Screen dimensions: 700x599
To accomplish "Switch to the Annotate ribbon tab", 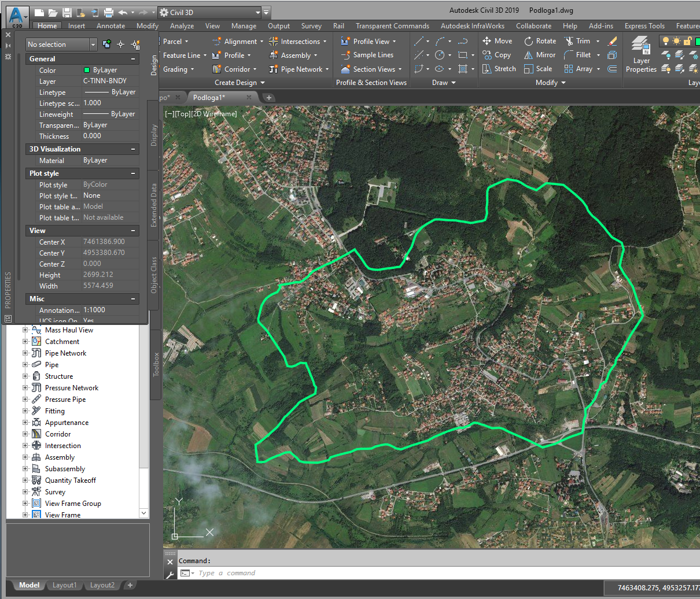I will click(110, 25).
